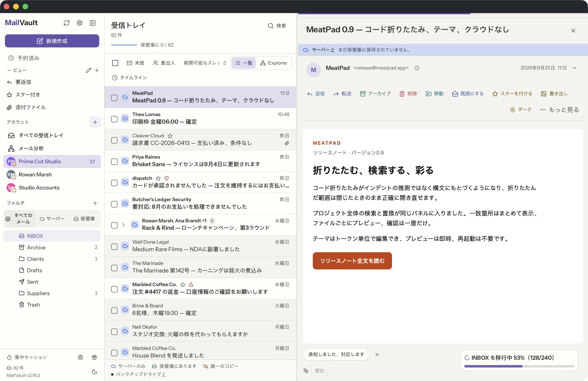Add a new view with plus icon

click(x=97, y=70)
